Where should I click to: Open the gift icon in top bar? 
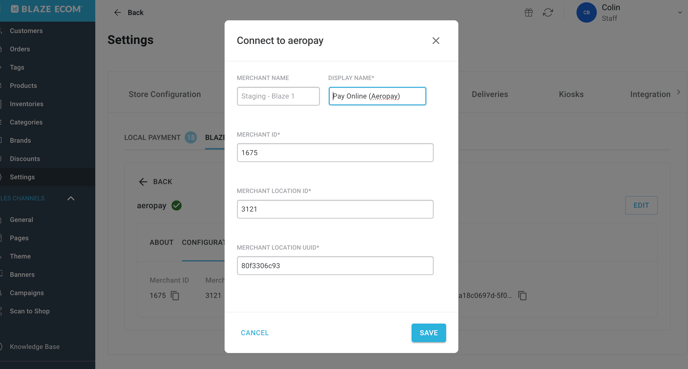point(529,12)
